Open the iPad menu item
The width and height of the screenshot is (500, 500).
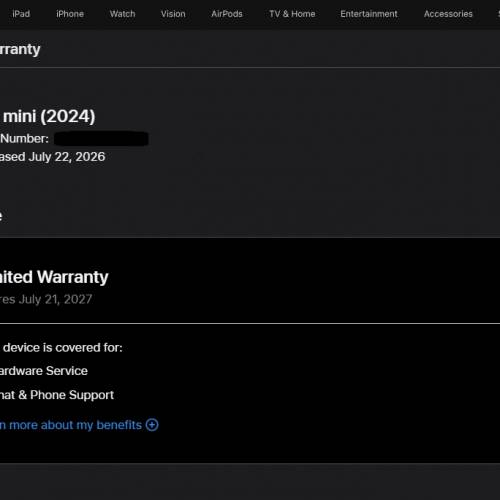point(21,14)
